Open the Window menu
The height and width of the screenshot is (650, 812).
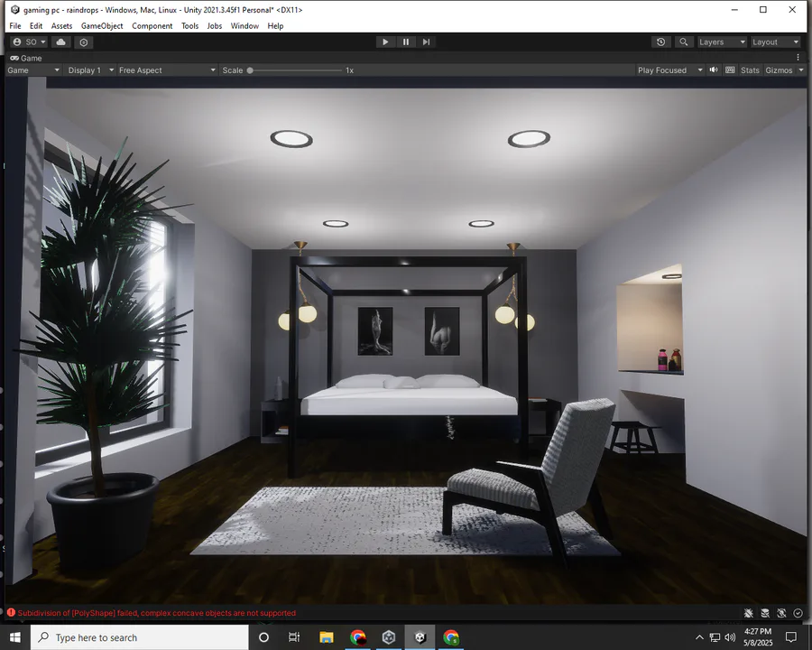[245, 26]
